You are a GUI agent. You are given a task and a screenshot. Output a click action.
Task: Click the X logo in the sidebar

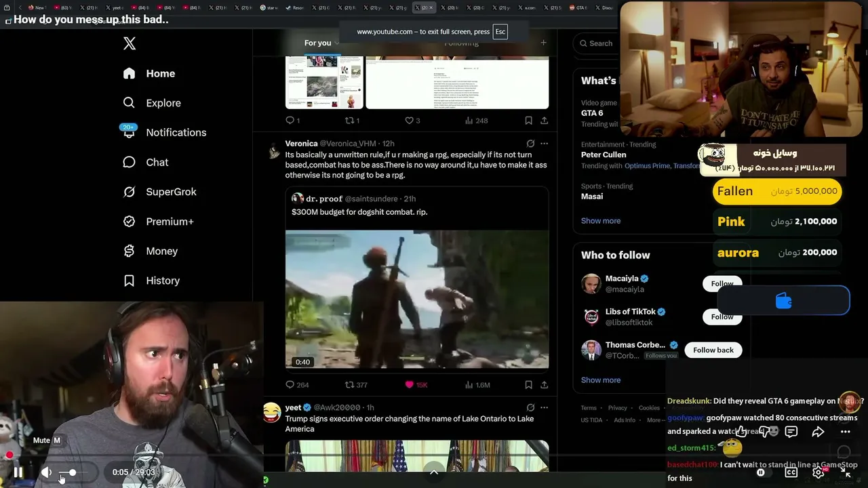[x=130, y=43]
